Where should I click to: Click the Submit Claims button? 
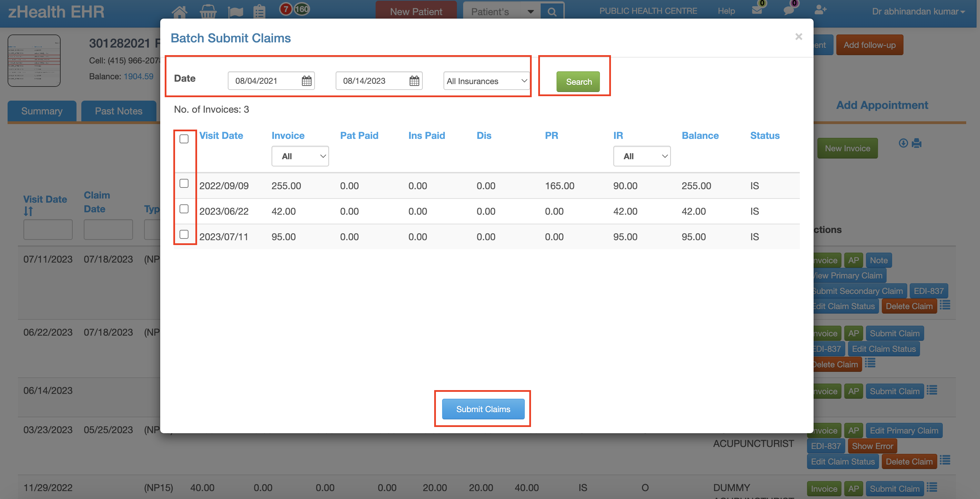click(x=483, y=409)
